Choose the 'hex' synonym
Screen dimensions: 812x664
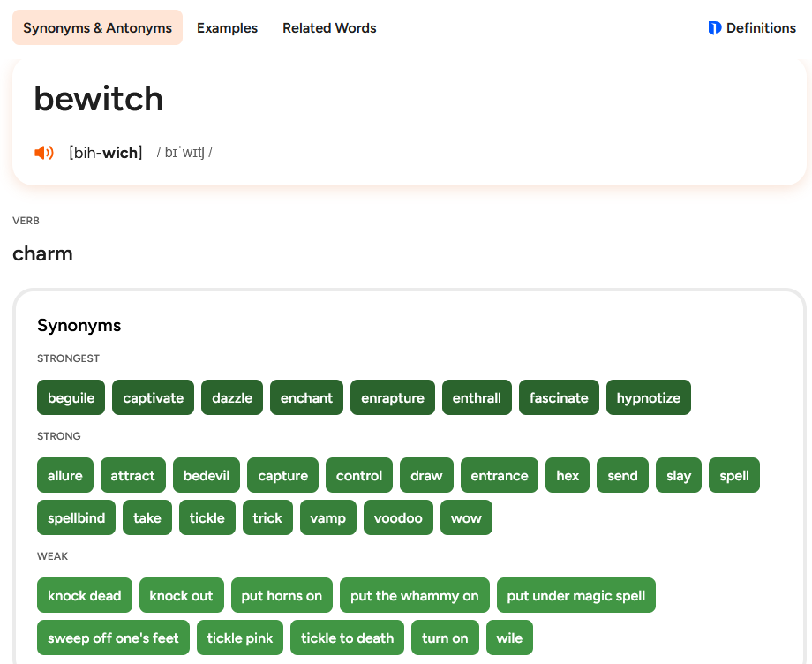tap(568, 476)
